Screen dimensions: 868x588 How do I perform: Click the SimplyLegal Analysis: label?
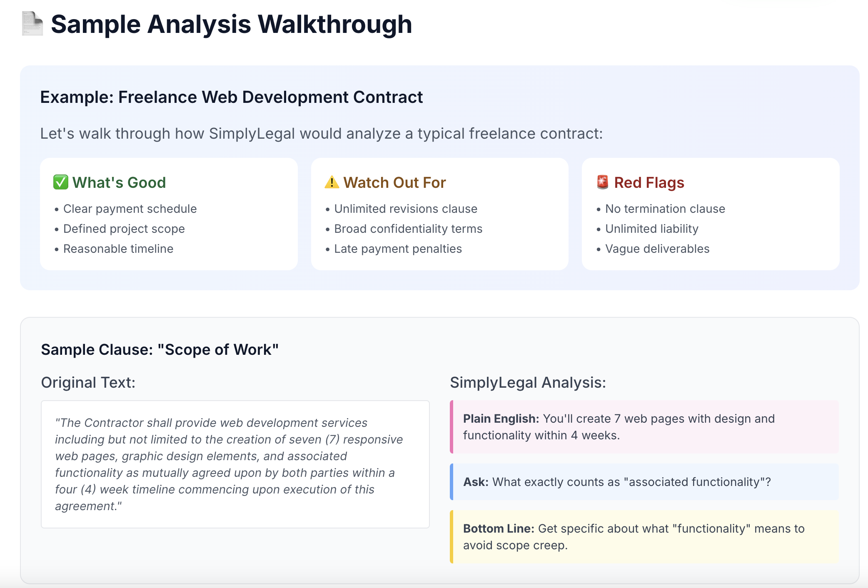pyautogui.click(x=528, y=382)
